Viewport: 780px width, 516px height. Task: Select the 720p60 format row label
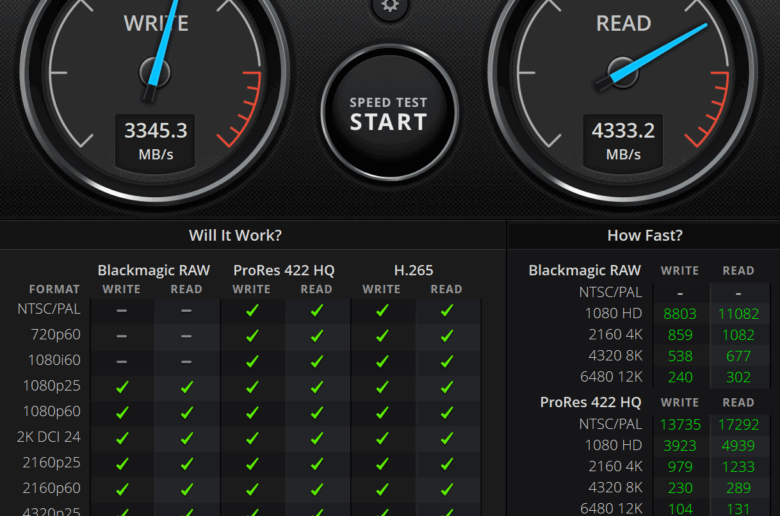[x=56, y=334]
